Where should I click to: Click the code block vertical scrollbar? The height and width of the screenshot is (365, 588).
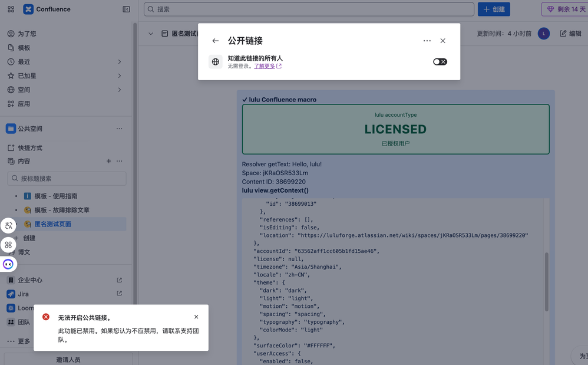coord(547,282)
